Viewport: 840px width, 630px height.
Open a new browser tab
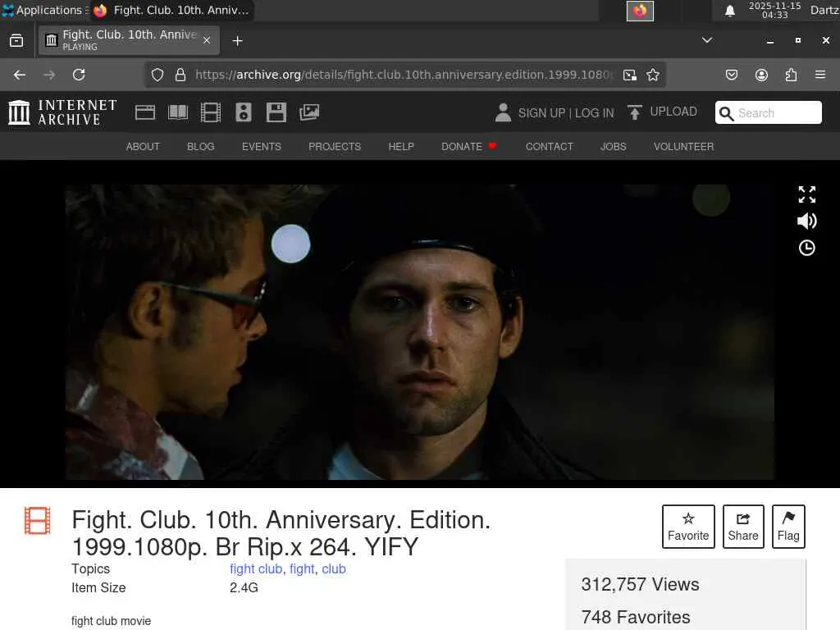pos(237,41)
